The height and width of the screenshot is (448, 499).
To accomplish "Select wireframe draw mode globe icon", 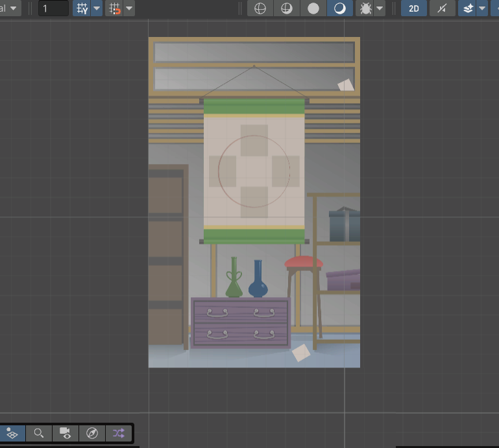I will (x=260, y=8).
